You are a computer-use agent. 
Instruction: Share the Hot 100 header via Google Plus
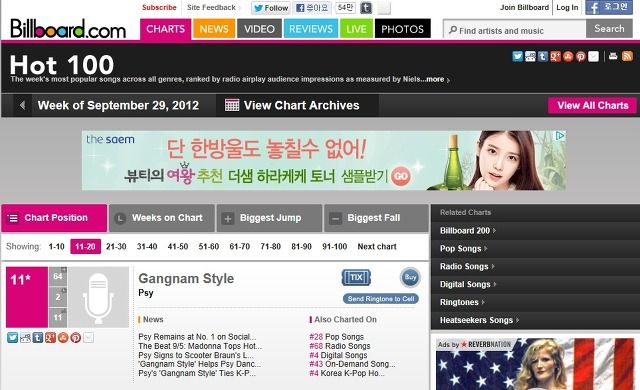pos(556,56)
